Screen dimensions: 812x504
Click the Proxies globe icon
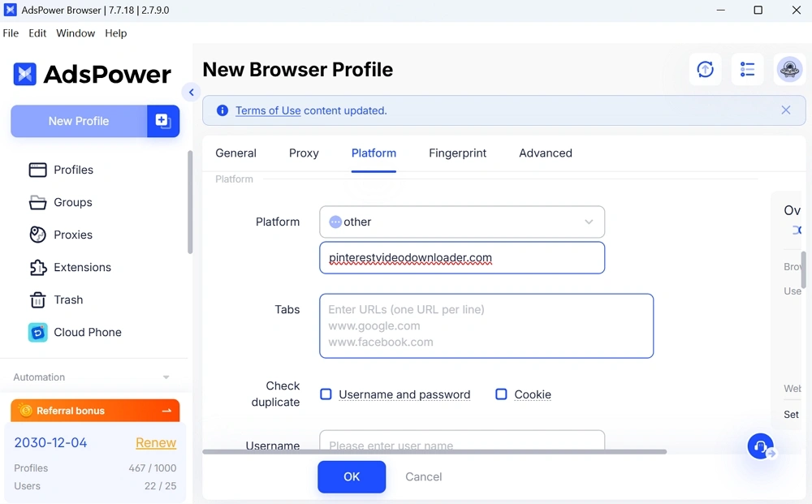pos(37,235)
